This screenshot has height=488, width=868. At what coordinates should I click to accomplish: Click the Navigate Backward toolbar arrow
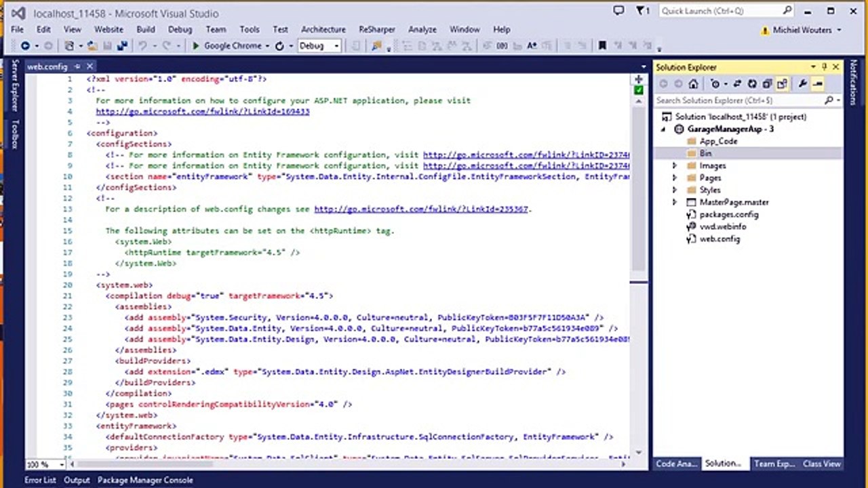click(x=25, y=46)
